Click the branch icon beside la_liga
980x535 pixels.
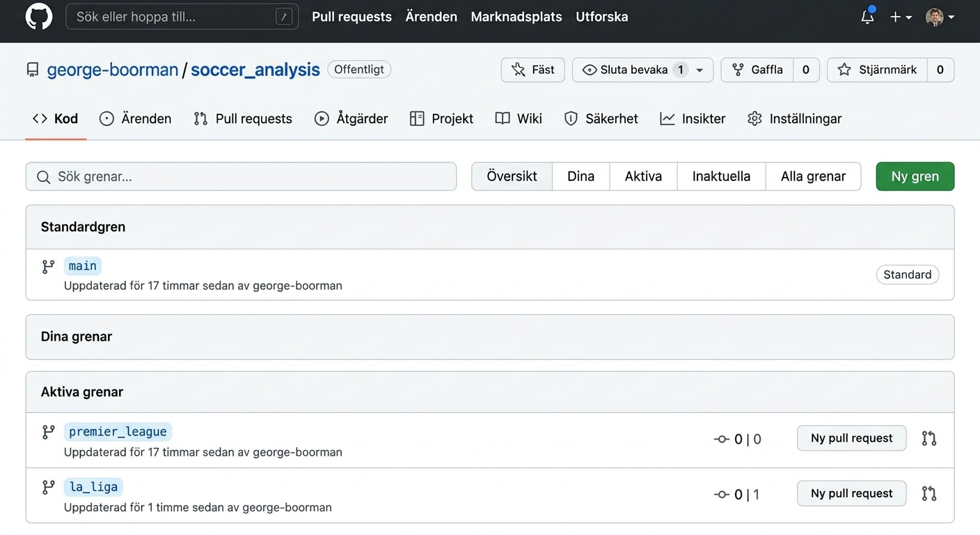[48, 487]
